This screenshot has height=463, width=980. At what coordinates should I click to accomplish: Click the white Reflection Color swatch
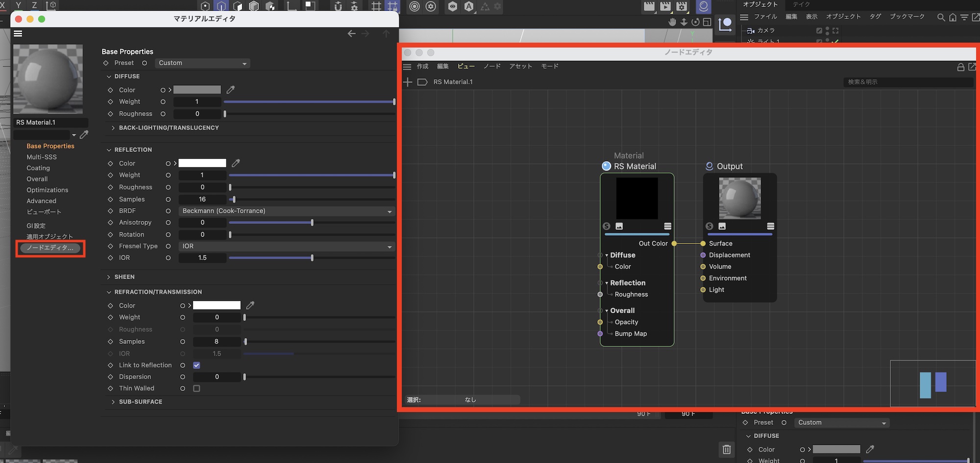[202, 163]
